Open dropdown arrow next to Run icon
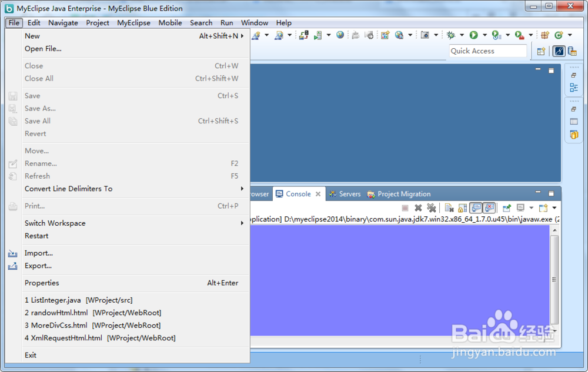Screen dimensions: 588x372 pyautogui.click(x=485, y=35)
